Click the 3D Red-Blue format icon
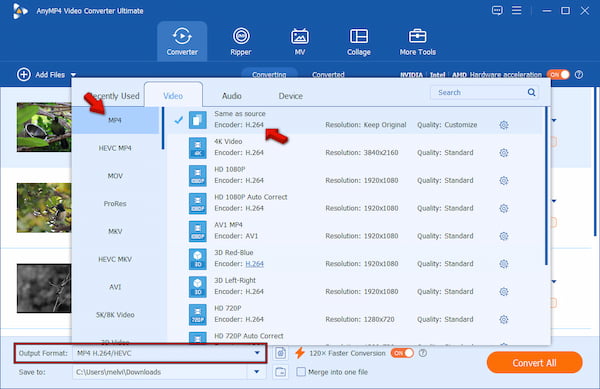 [x=197, y=259]
